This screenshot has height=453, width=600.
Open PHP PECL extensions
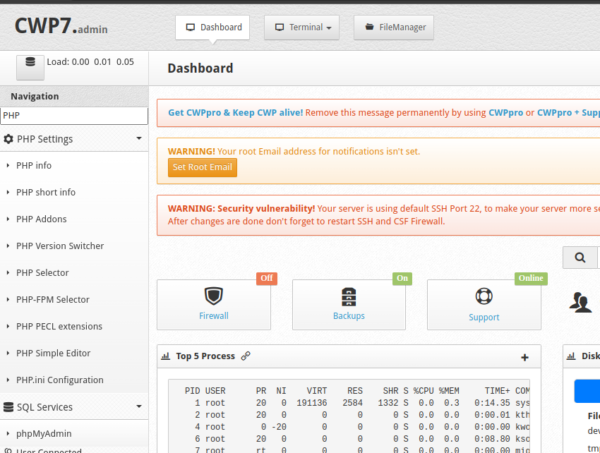[x=59, y=326]
